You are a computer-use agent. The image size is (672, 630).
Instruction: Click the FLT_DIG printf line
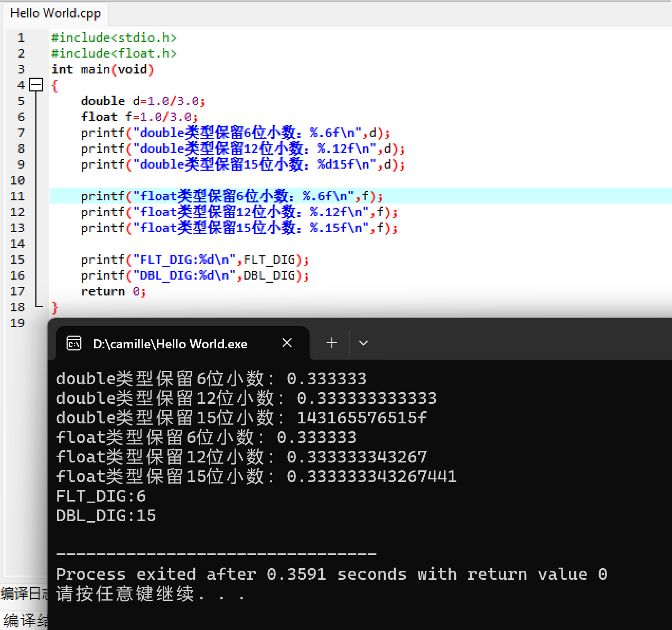pos(195,260)
